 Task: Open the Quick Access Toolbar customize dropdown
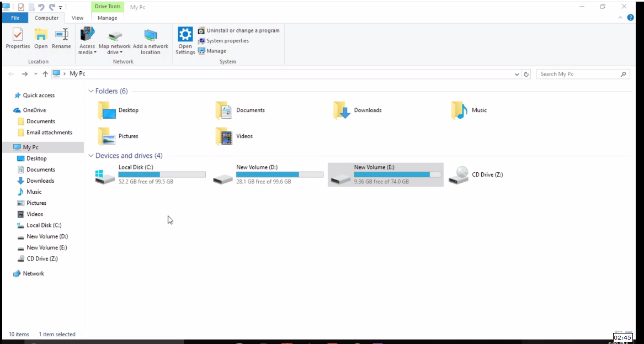(x=60, y=7)
